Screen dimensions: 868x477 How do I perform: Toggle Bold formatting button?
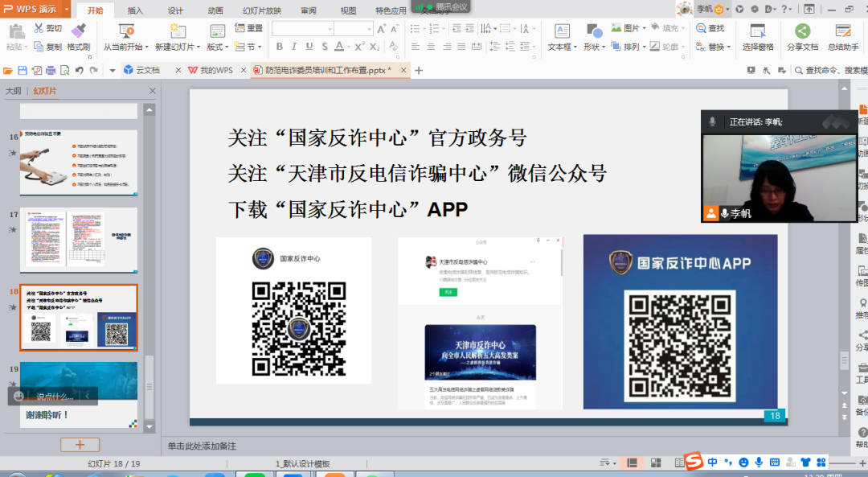click(x=278, y=47)
